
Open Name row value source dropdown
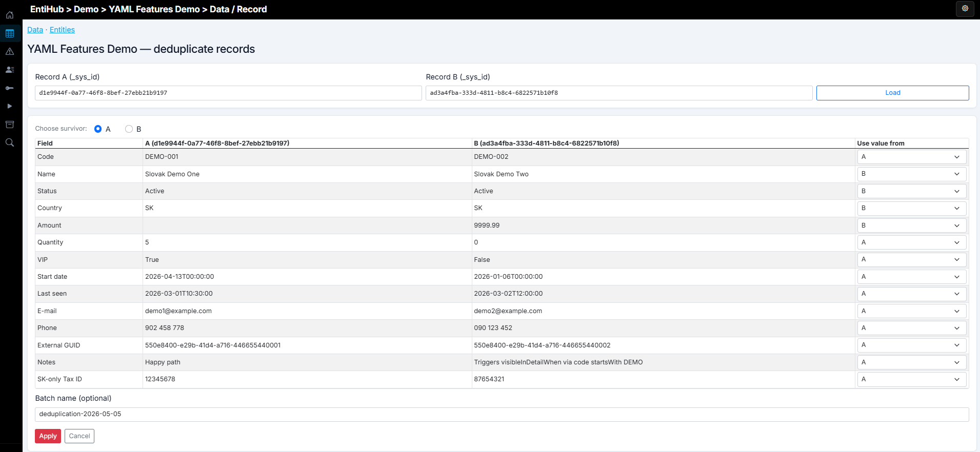[x=912, y=174]
